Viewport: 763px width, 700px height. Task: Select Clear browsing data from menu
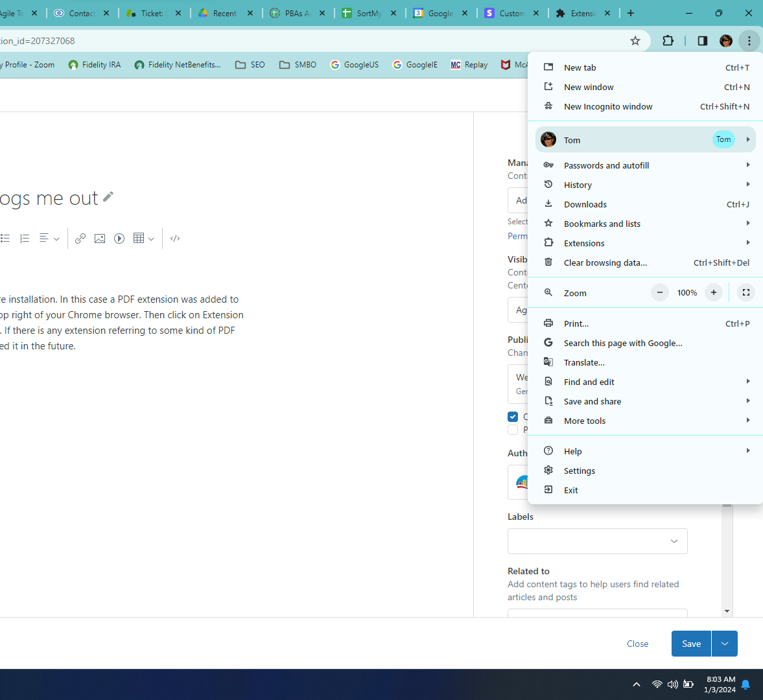coord(605,262)
